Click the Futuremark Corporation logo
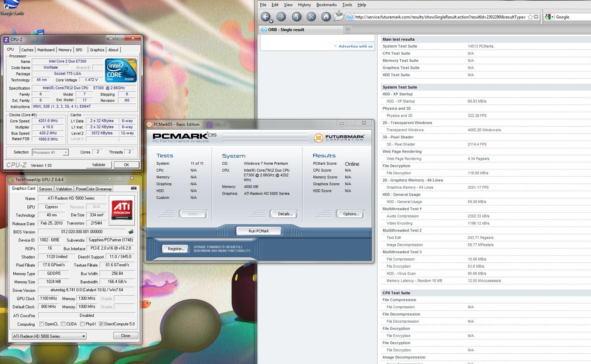 pos(339,138)
